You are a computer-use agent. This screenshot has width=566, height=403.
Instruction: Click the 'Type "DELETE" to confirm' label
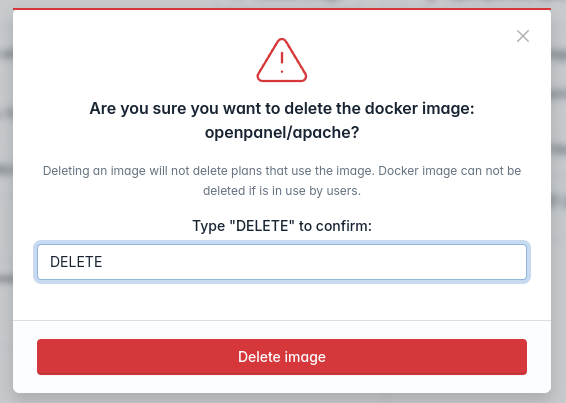282,226
